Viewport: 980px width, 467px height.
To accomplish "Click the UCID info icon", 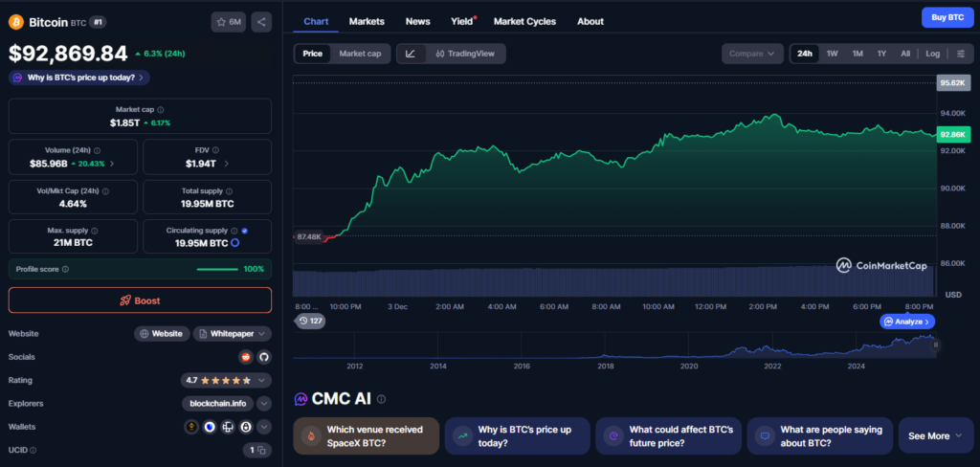I will (33, 450).
